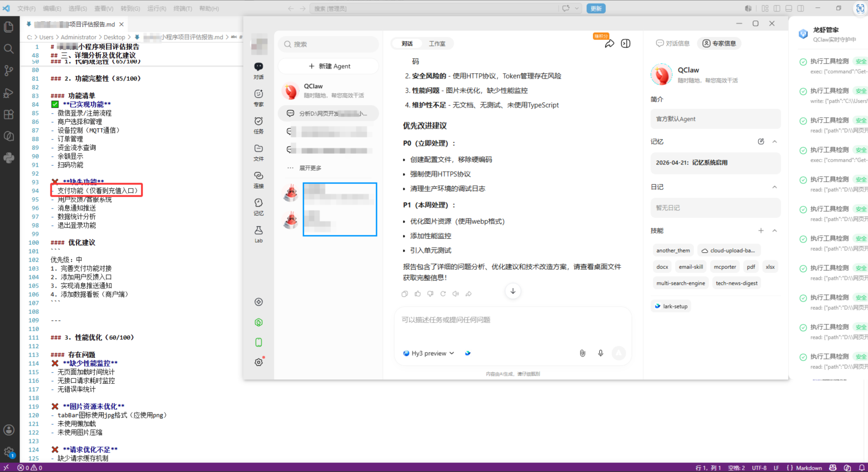Click the green phone icon in QClaw sidebar
This screenshot has width=868, height=472.
coord(258,342)
